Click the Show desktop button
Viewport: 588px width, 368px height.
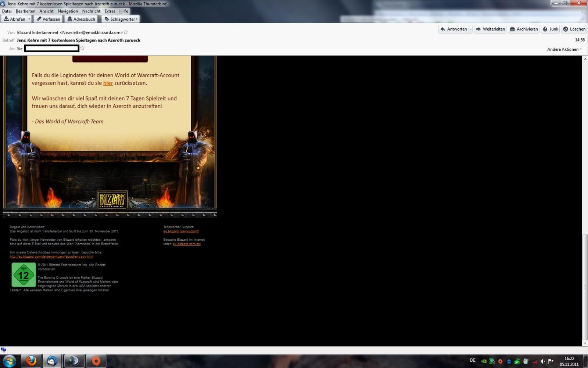(x=585, y=361)
